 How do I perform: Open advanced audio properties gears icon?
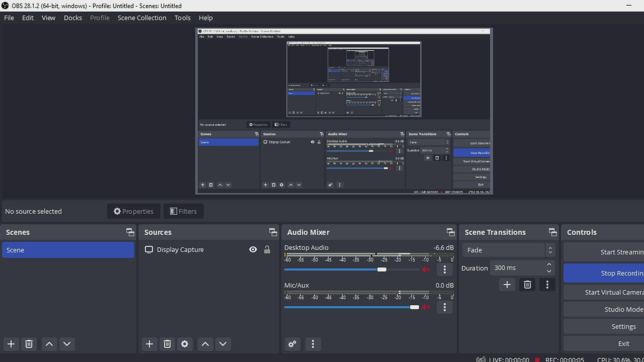coord(292,344)
